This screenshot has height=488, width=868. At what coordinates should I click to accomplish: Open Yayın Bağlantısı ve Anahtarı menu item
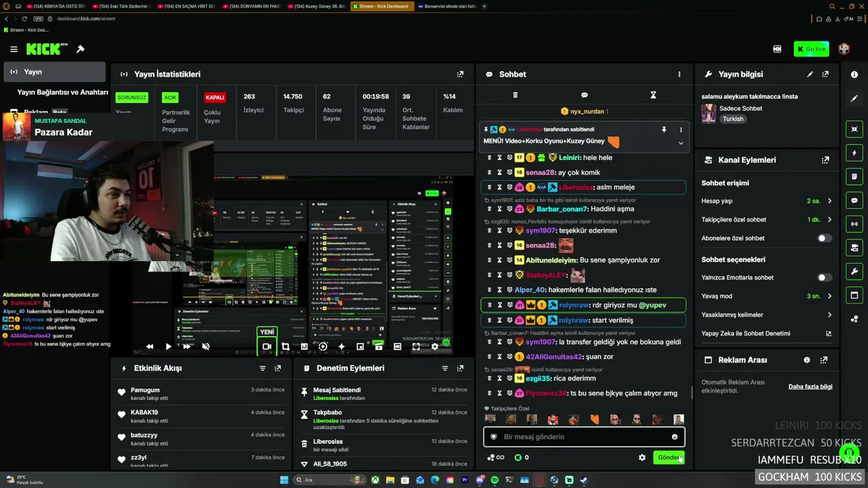[x=62, y=92]
